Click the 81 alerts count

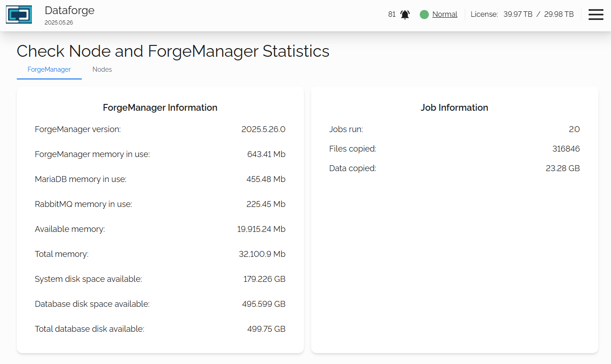click(x=392, y=15)
